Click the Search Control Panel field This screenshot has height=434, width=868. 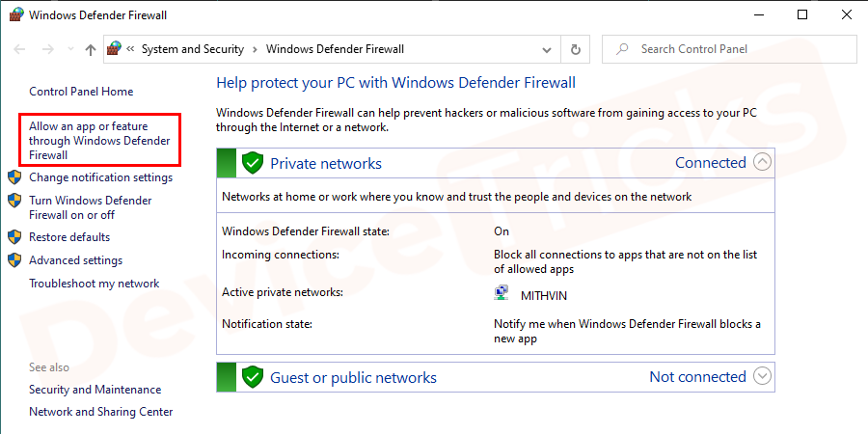coord(729,49)
